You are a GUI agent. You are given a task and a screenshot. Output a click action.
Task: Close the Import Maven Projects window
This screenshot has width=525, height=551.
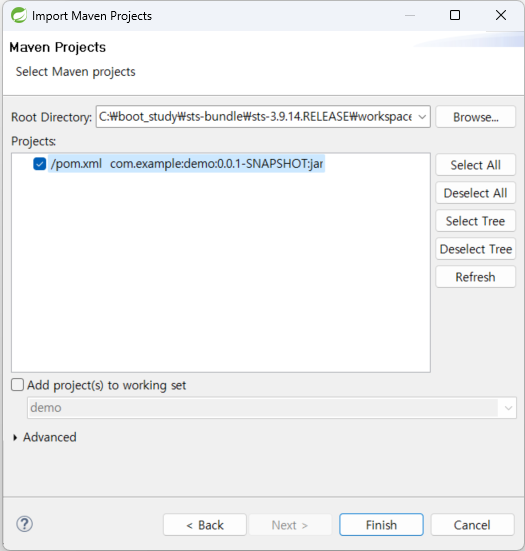[501, 15]
